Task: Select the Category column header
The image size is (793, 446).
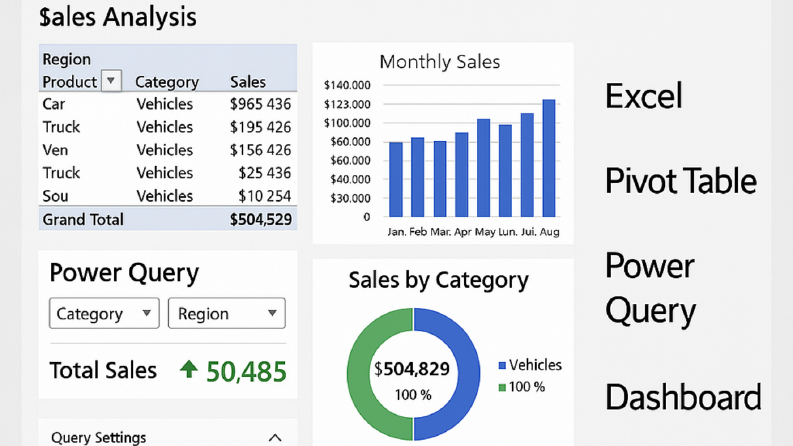Action: click(x=167, y=82)
